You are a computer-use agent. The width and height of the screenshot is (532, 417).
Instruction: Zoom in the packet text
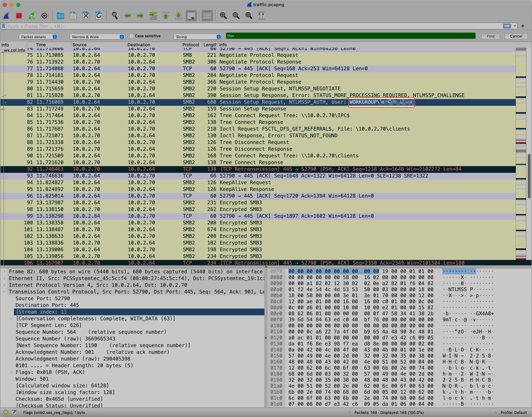click(x=223, y=16)
